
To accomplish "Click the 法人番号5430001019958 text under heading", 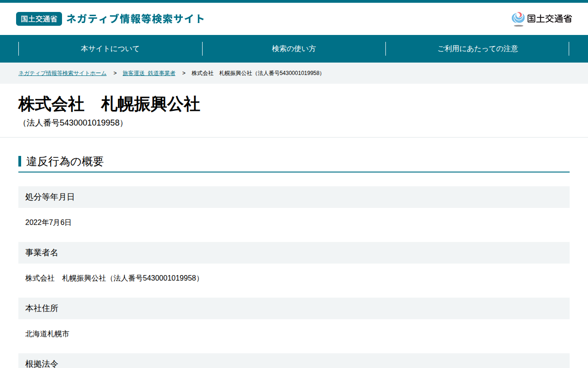I will coord(73,123).
